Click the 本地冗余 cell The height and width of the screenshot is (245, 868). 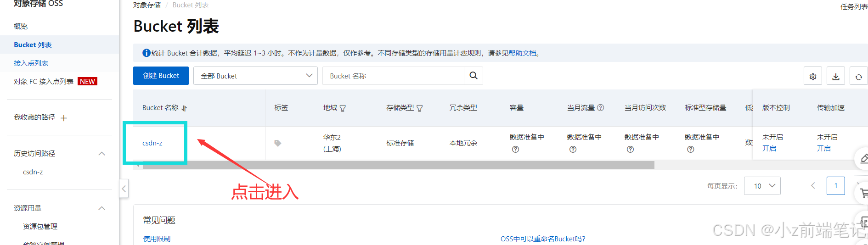click(463, 143)
